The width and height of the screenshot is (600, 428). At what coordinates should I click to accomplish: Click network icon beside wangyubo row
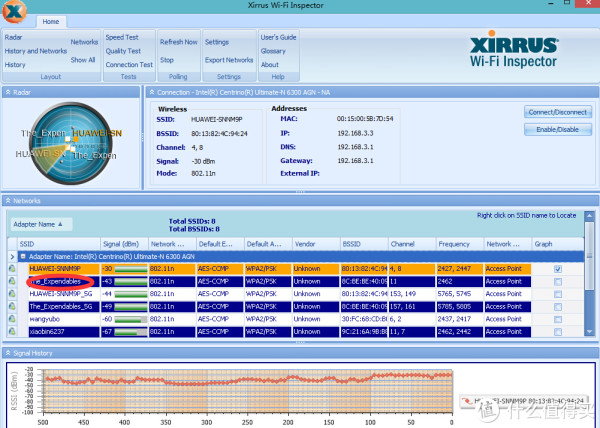[x=12, y=319]
